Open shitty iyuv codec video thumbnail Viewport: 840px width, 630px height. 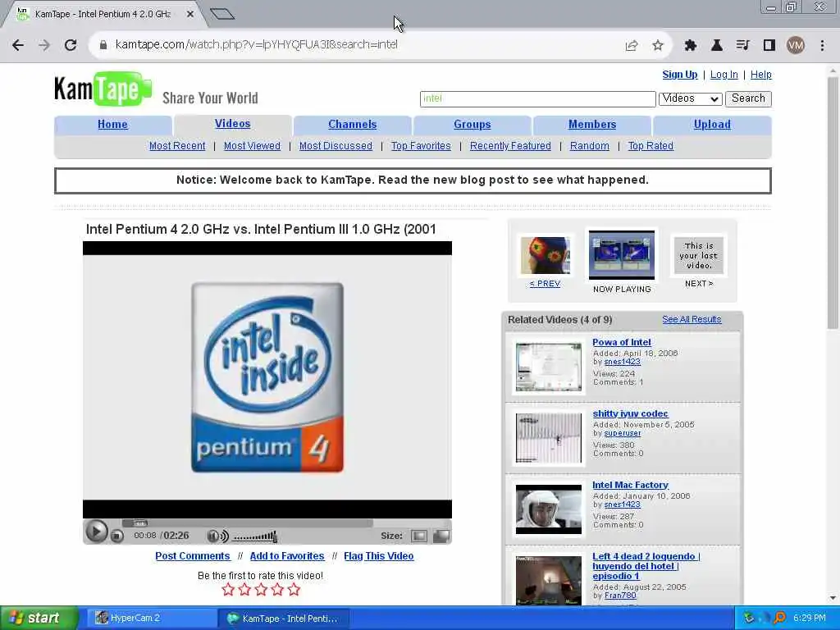(x=548, y=438)
